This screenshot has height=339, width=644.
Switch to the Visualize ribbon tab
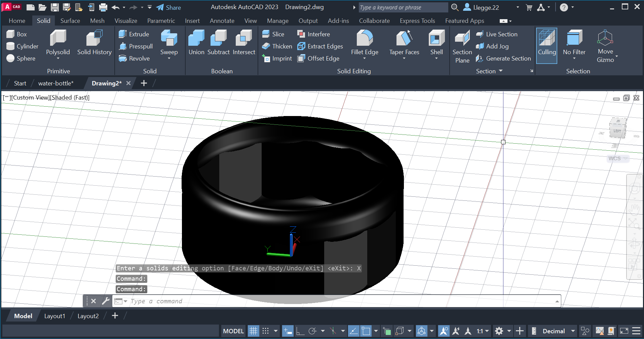[x=126, y=21]
